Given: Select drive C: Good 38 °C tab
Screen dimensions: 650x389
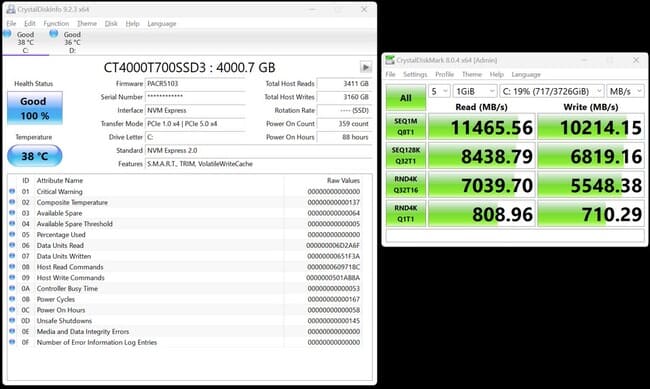Looking at the screenshot, I should coord(25,42).
